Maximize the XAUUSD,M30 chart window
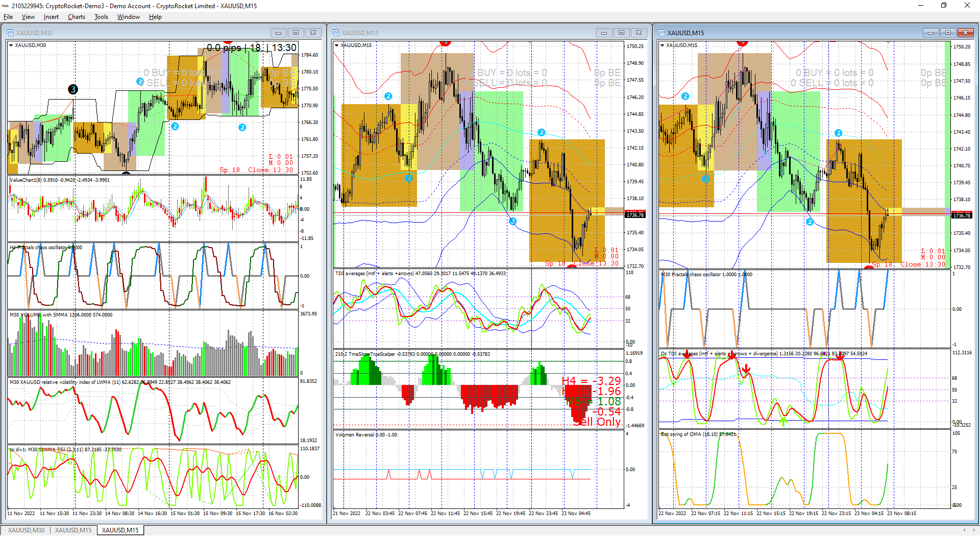 coord(296,33)
